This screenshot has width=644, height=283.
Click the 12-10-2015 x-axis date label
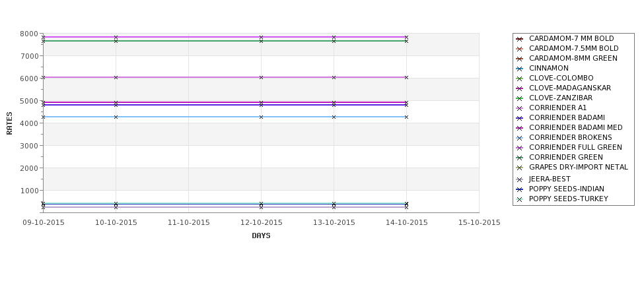point(261,223)
